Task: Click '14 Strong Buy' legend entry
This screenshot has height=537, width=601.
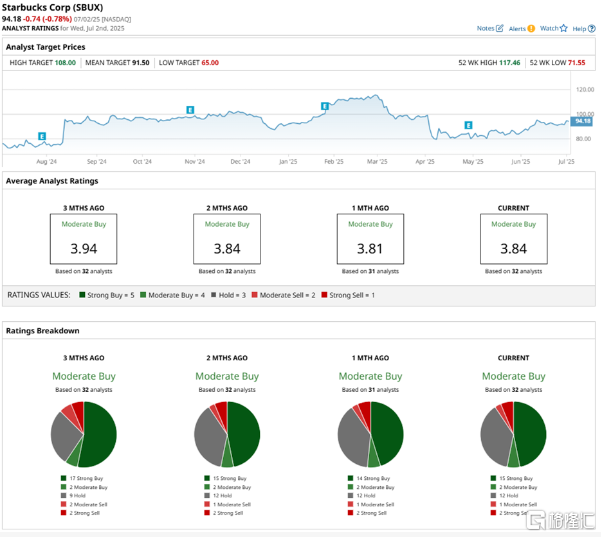Action: coord(369,478)
